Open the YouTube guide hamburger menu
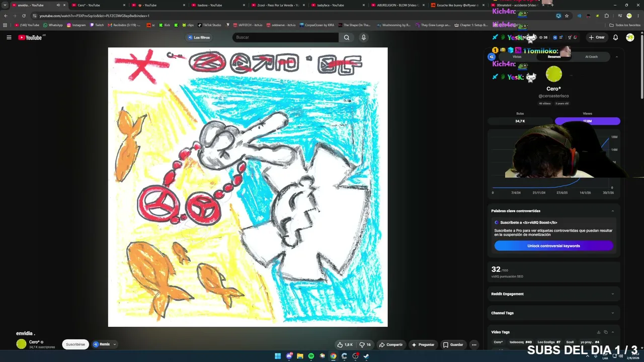The height and width of the screenshot is (362, 644). tap(9, 37)
